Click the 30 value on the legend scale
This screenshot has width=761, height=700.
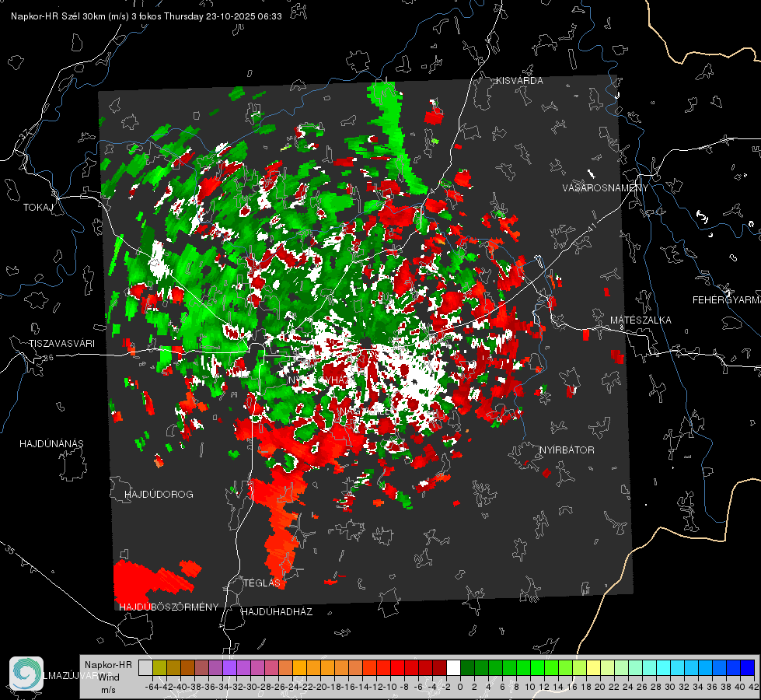coord(670,687)
